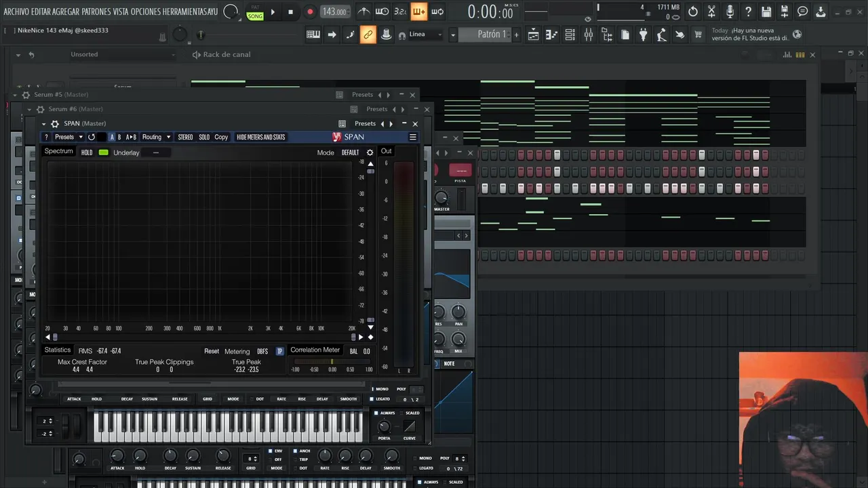
Task: Open the Underlay selector in SPAN
Action: (155, 152)
